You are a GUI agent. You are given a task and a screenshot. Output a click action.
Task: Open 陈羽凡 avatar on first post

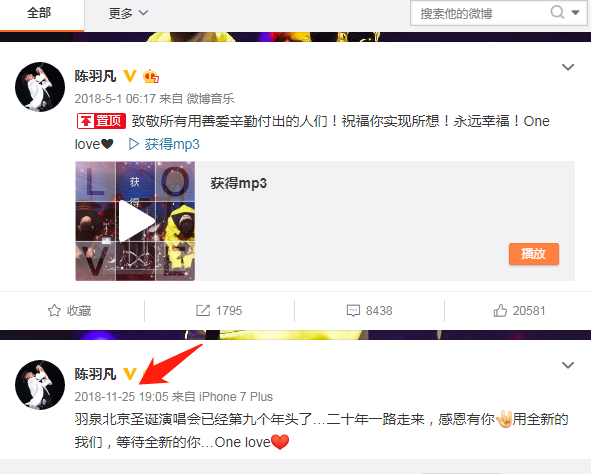coord(40,87)
